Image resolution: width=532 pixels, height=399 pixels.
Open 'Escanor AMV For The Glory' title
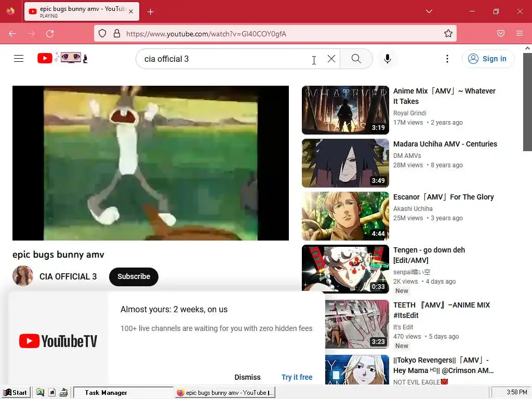[x=444, y=197]
